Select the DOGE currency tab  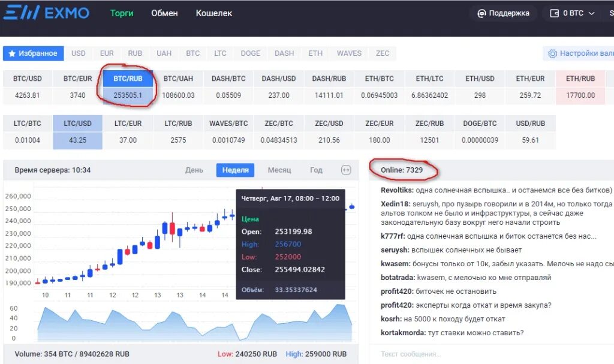pyautogui.click(x=251, y=53)
